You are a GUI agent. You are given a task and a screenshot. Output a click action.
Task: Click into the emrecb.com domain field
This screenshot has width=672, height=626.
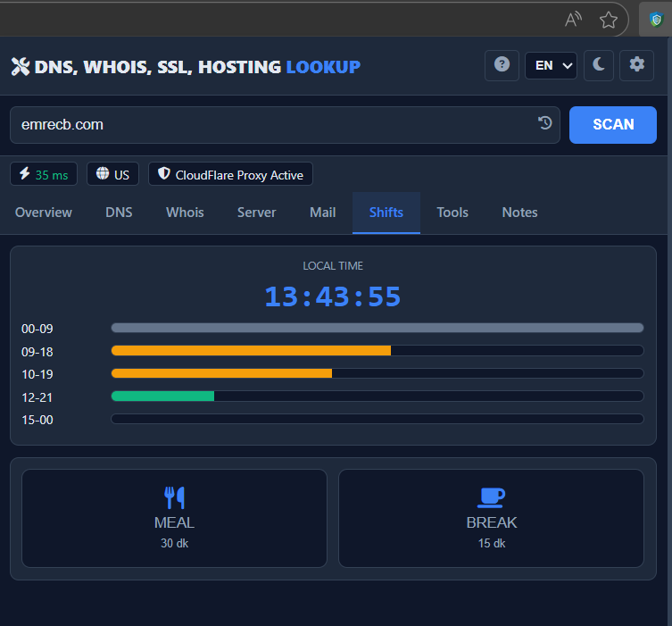point(268,125)
